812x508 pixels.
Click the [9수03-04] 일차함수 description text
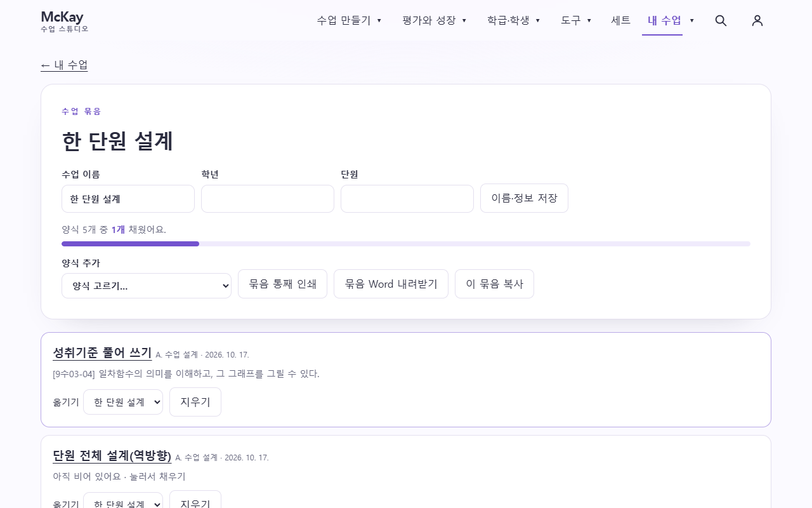coord(186,373)
